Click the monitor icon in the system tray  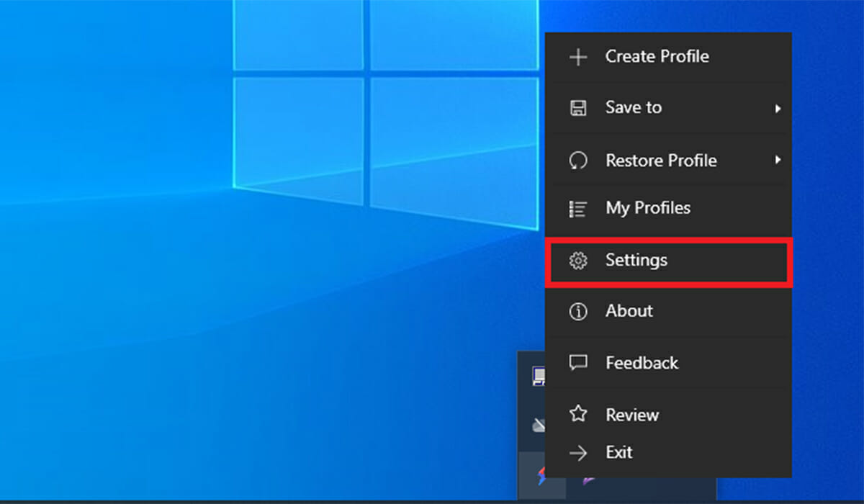(539, 374)
